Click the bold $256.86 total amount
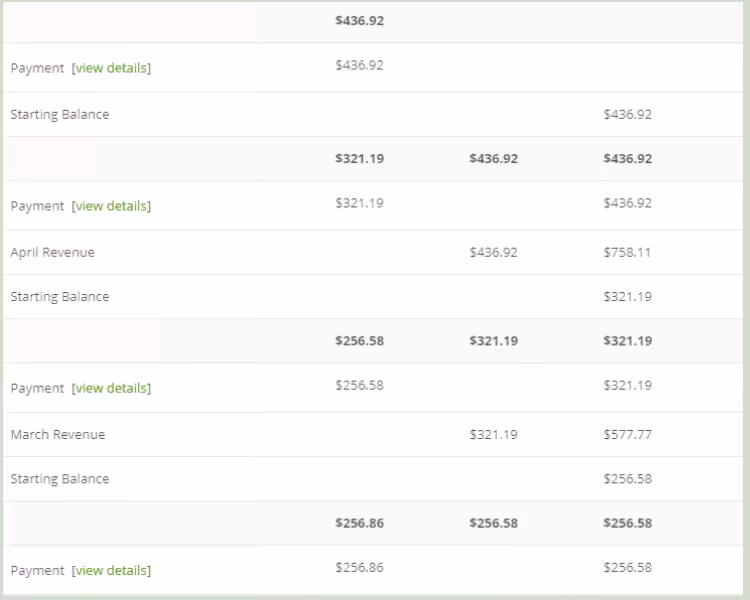The height and width of the screenshot is (600, 750). [359, 523]
